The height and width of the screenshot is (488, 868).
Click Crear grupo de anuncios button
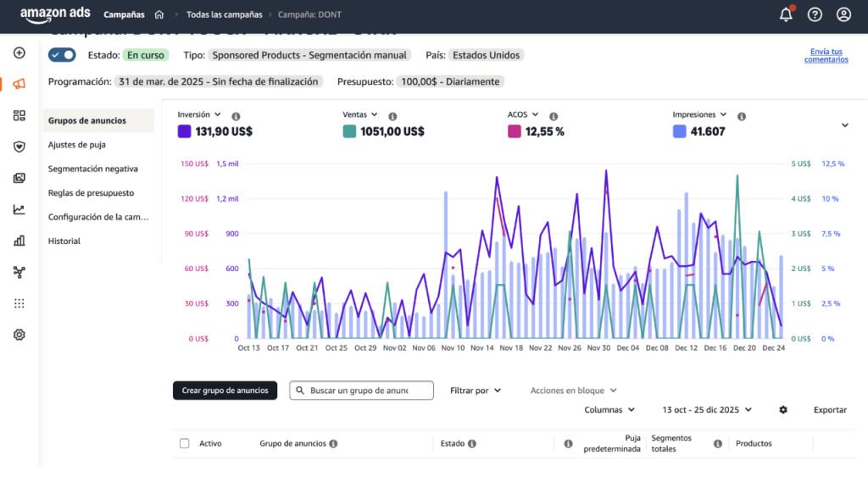point(225,391)
